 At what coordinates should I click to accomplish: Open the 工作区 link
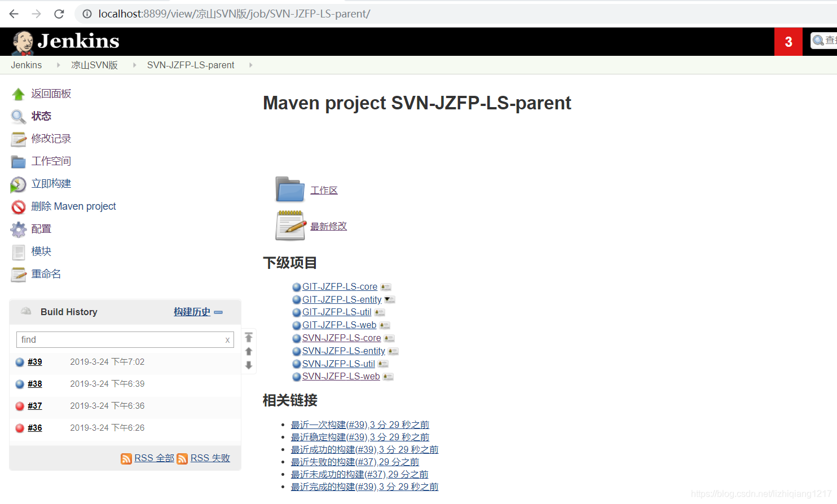tap(324, 191)
